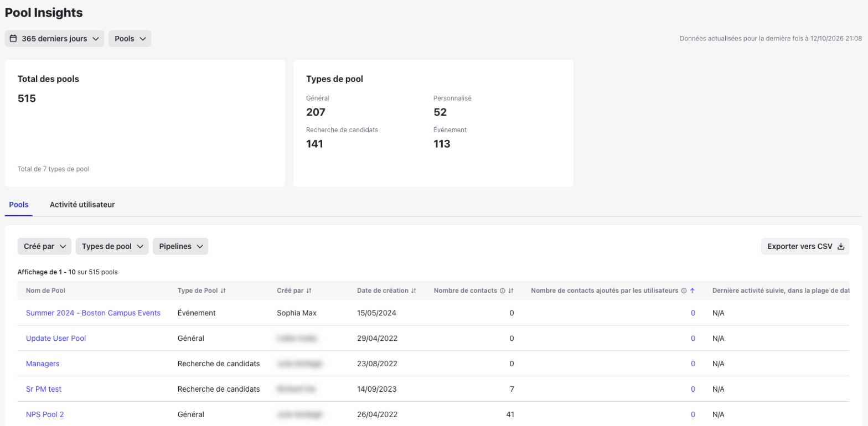Image resolution: width=868 pixels, height=426 pixels.
Task: Open the Créé par filter dropdown
Action: (44, 246)
